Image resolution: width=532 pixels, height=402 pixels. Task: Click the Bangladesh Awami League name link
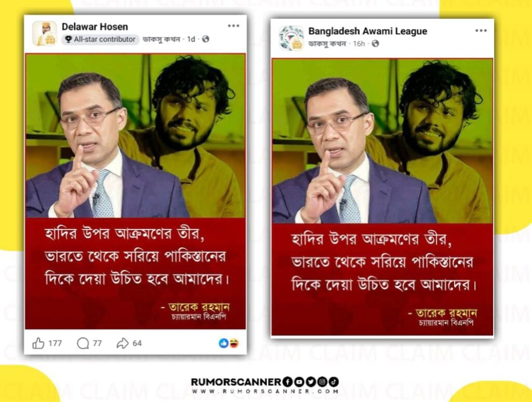pos(367,31)
